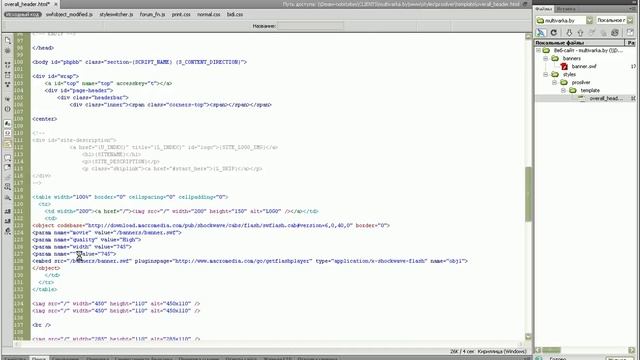The height and width of the screenshot is (360, 640).
Task: Click the encoding text Кириллица (Windows)
Action: coord(502,351)
